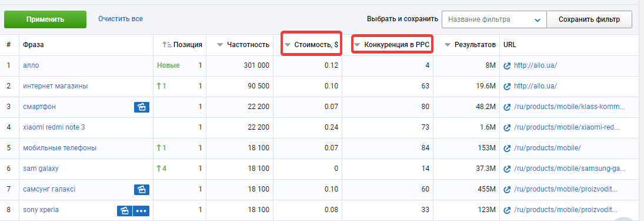Click external link icon in мобильные телефоны row
The height and width of the screenshot is (221, 644).
[x=507, y=148]
